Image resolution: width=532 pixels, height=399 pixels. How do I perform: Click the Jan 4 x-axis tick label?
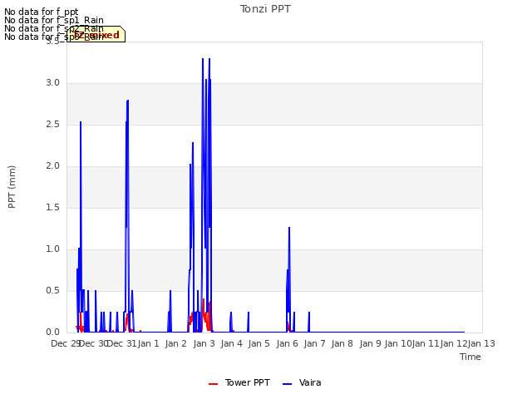click(x=232, y=343)
